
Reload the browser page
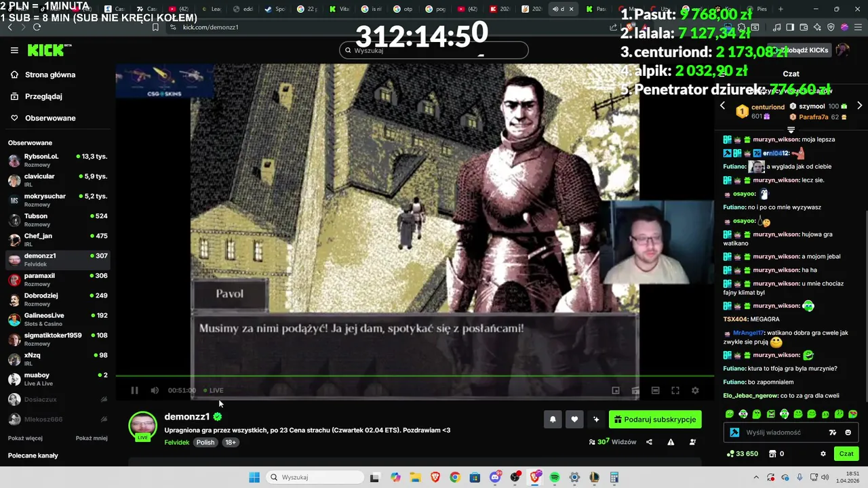tap(37, 27)
